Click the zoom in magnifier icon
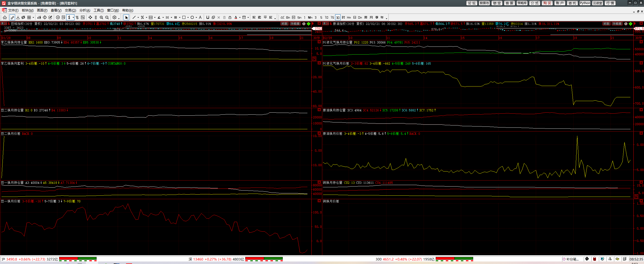Viewport: 644px width, 264px height. 101,17
